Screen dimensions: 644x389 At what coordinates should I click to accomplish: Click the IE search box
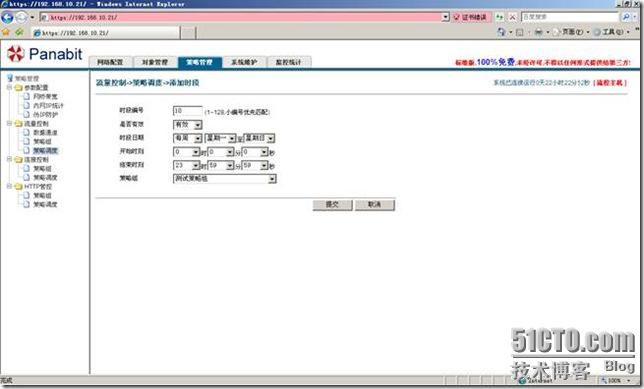570,17
